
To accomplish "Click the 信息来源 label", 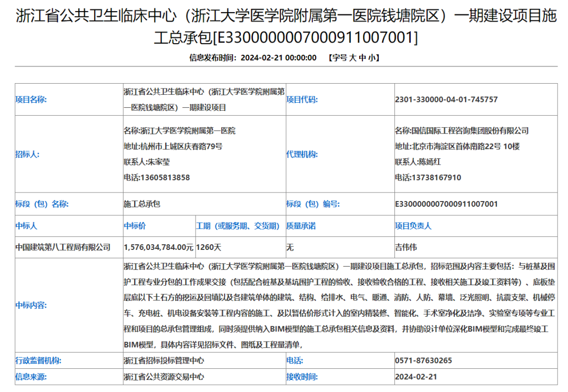I will click(x=31, y=377).
